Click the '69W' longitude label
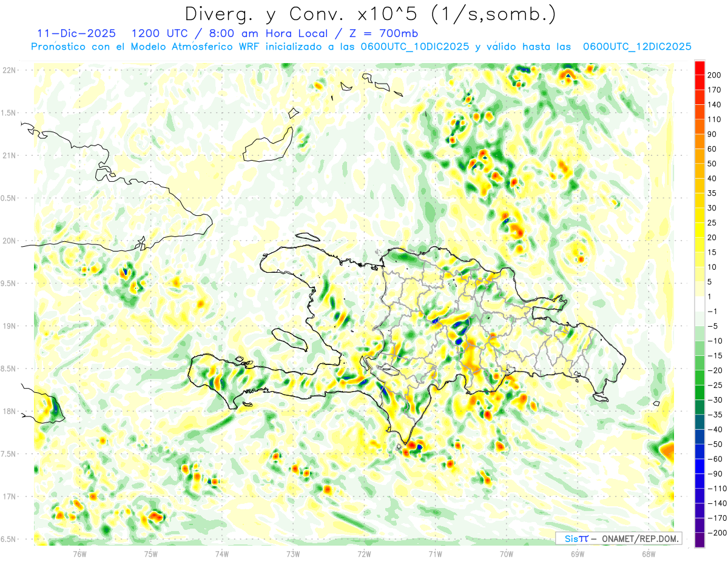Screen dimensions: 728x562 coord(578,553)
